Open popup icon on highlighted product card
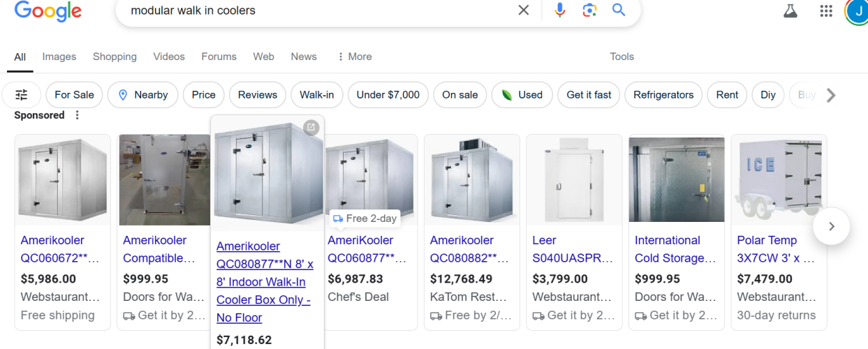 [x=311, y=128]
